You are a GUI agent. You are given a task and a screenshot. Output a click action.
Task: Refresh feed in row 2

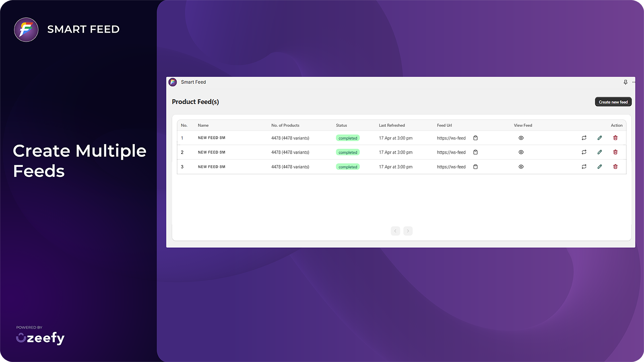tap(584, 152)
